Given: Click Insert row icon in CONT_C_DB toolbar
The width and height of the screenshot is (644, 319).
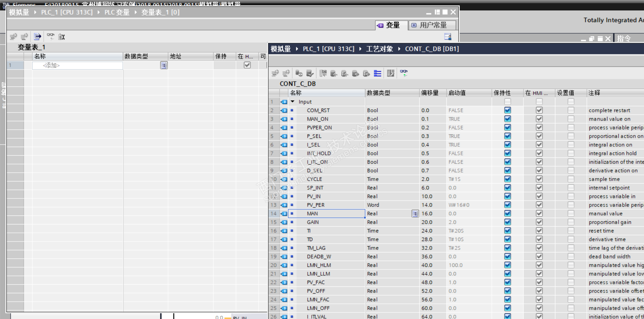Looking at the screenshot, I should pyautogui.click(x=275, y=74).
